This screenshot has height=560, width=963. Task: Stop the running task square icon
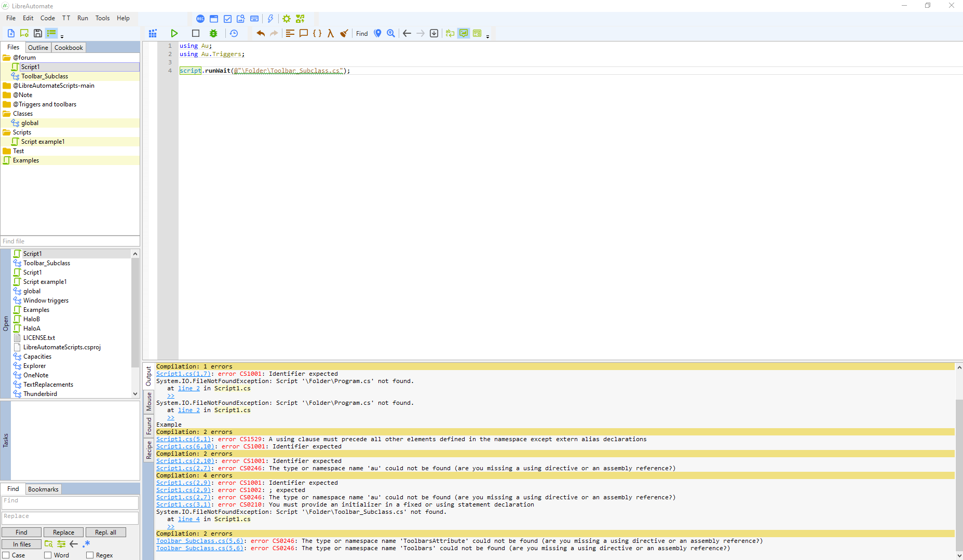click(196, 33)
